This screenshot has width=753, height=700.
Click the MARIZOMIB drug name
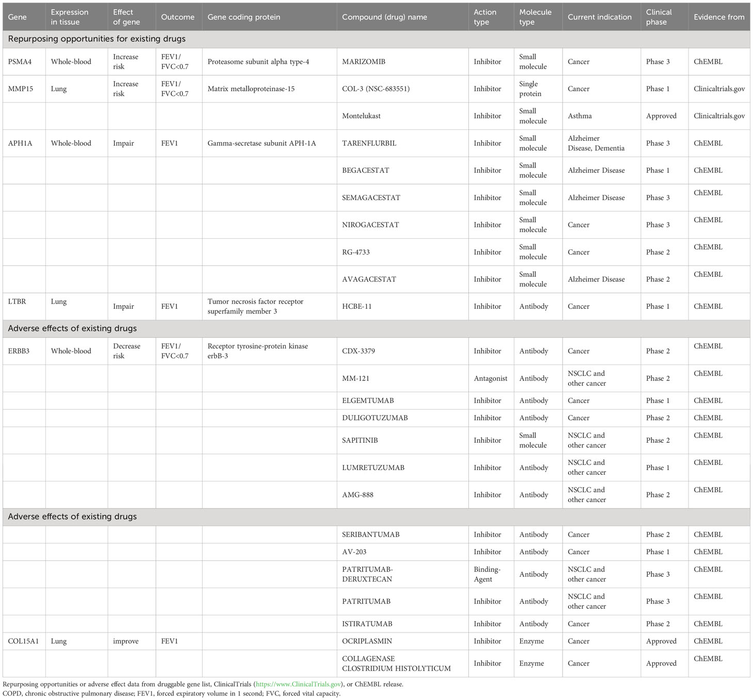364,62
